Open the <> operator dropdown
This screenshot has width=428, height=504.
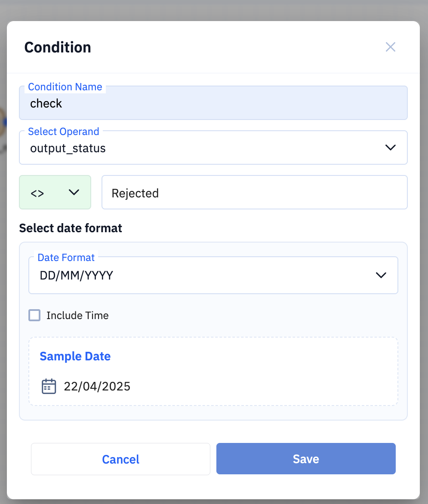[55, 192]
